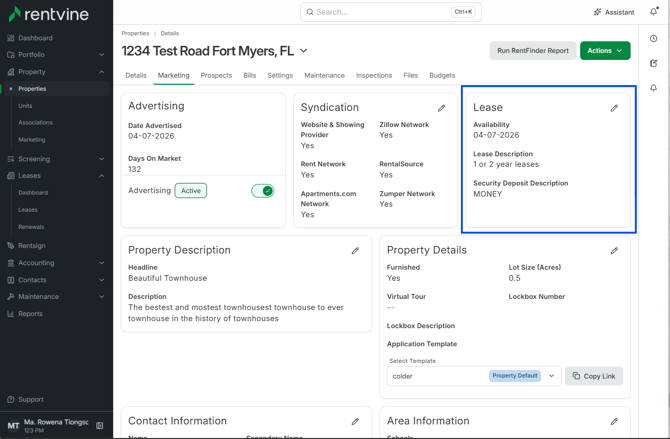Click the MONEY security deposit text
Screen dimensions: 670x439
(488, 194)
